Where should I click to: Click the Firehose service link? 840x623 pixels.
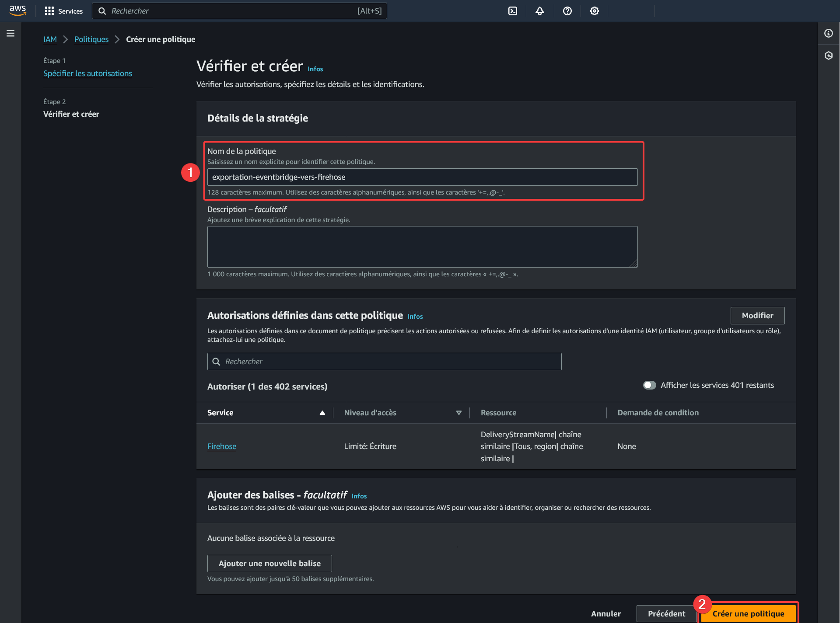pyautogui.click(x=221, y=445)
